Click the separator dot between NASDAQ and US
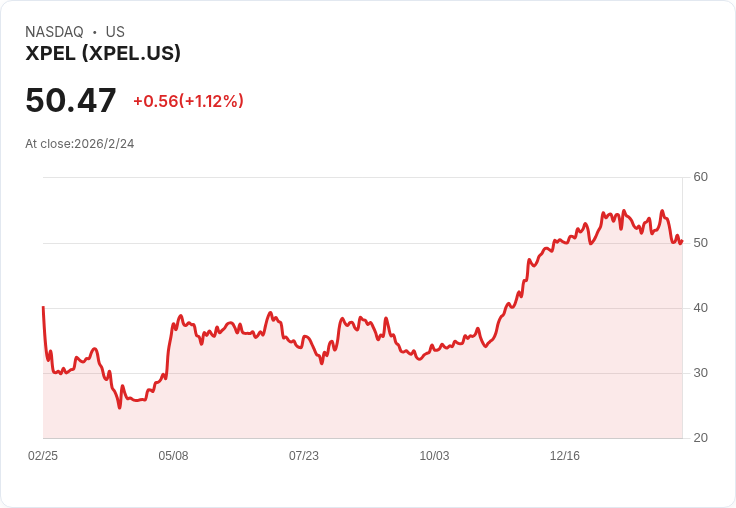The image size is (736, 508). [95, 32]
